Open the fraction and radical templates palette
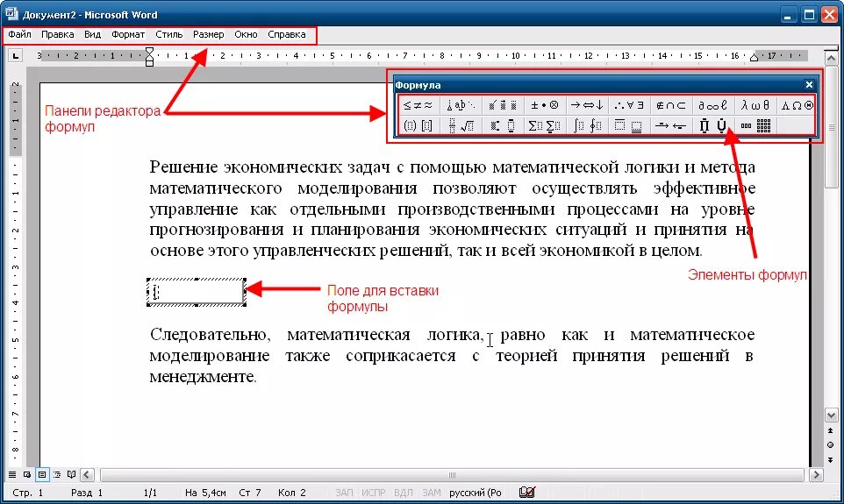The width and height of the screenshot is (844, 504). pos(461,126)
